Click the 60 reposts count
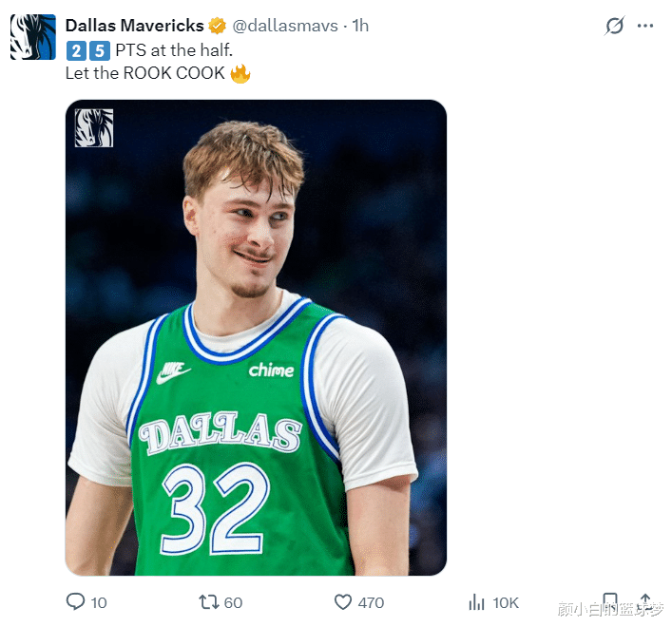The width and height of the screenshot is (672, 627). point(233,602)
